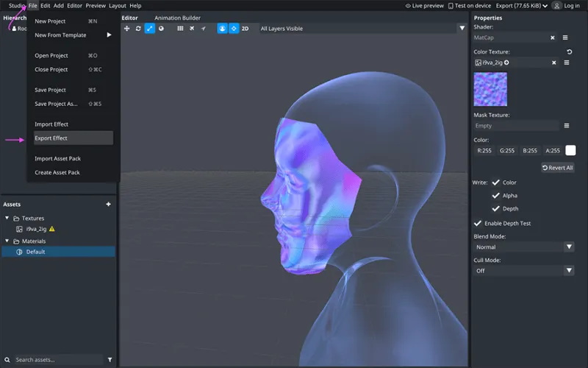Expand the Cull Mode dropdown
The width and height of the screenshot is (588, 368).
pos(523,271)
